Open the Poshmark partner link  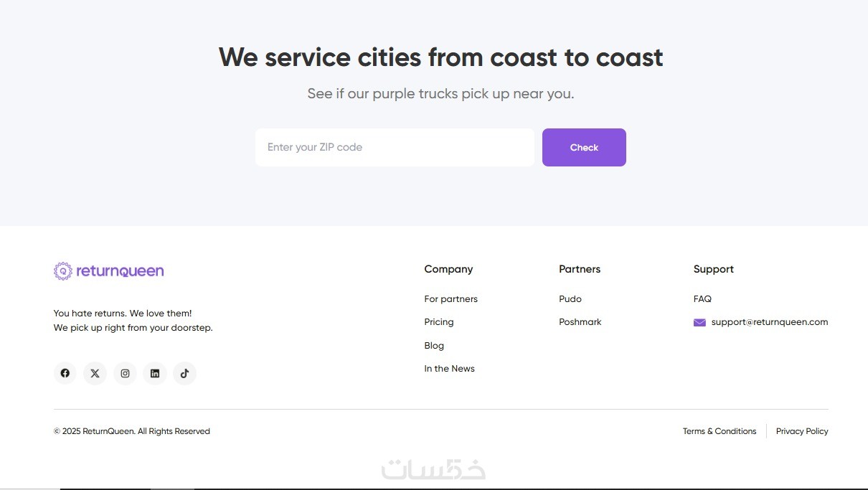[580, 322]
